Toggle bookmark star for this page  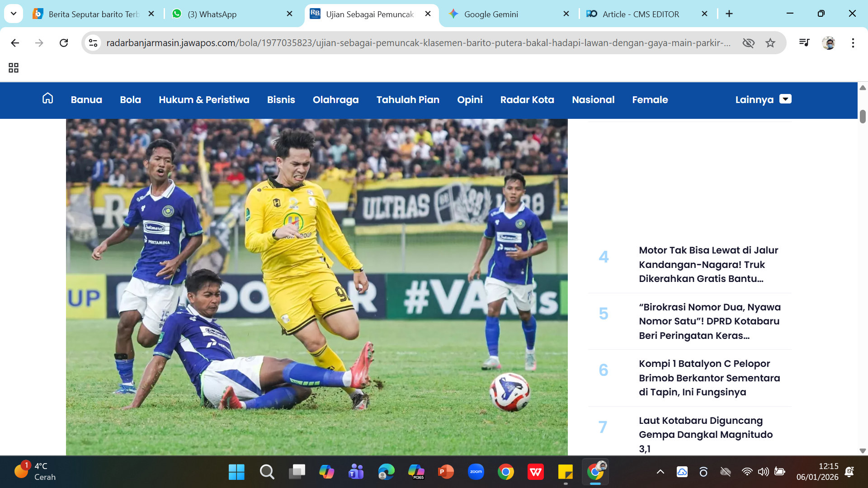point(770,43)
